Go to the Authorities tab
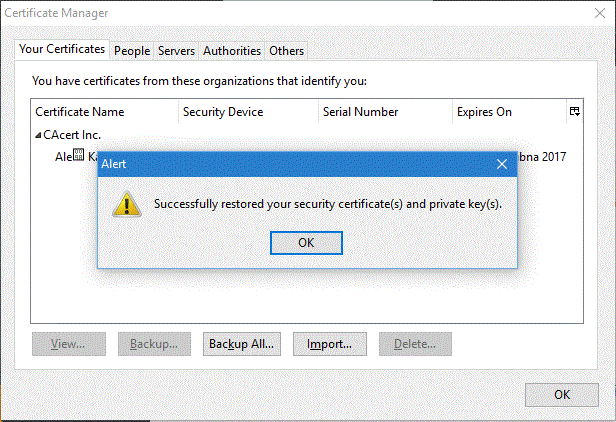The image size is (616, 422). click(232, 51)
